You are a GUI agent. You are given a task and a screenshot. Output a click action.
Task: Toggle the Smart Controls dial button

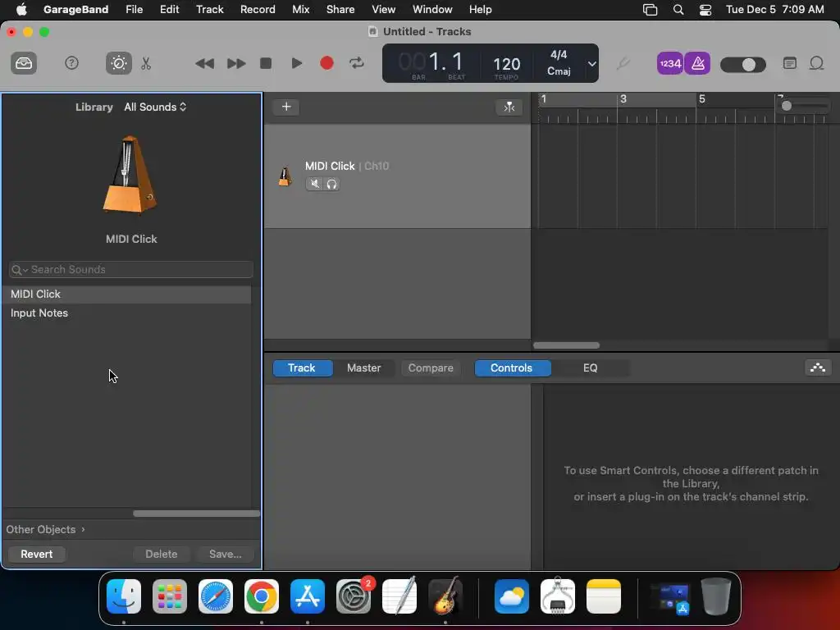coord(118,63)
